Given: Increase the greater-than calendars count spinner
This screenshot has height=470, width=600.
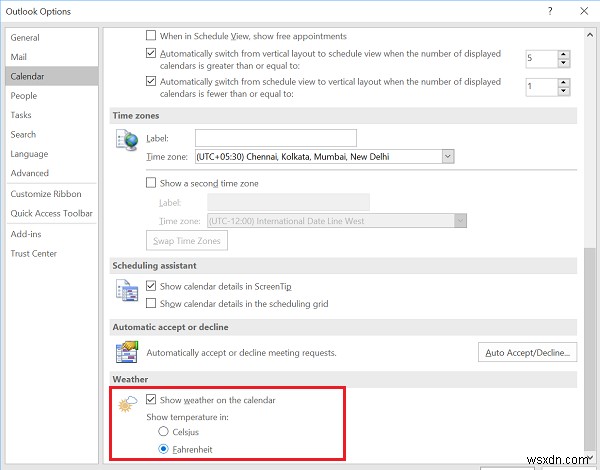Looking at the screenshot, I should [x=564, y=55].
